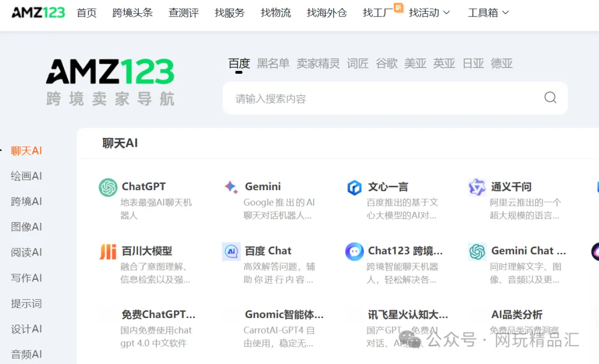Switch to the 美亚 search tab
599x364 pixels.
[415, 64]
